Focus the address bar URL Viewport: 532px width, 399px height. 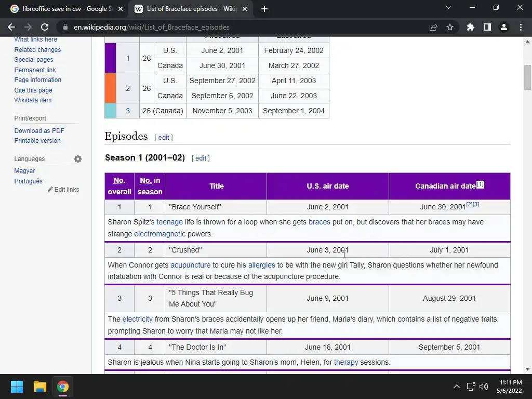coord(151,27)
